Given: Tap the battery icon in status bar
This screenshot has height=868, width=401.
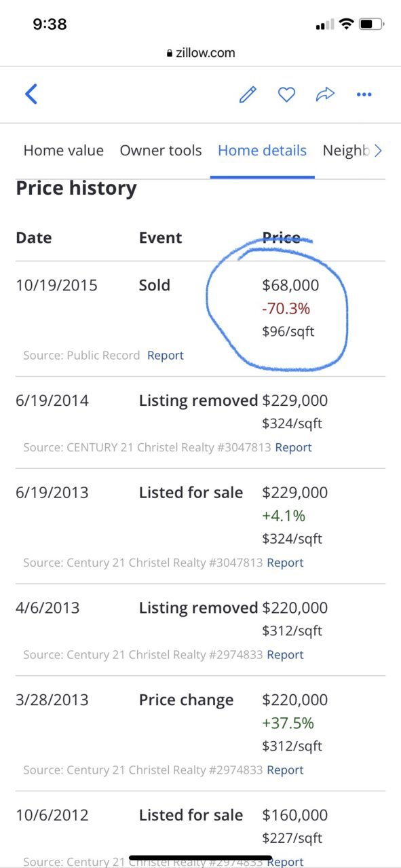Looking at the screenshot, I should (x=371, y=24).
